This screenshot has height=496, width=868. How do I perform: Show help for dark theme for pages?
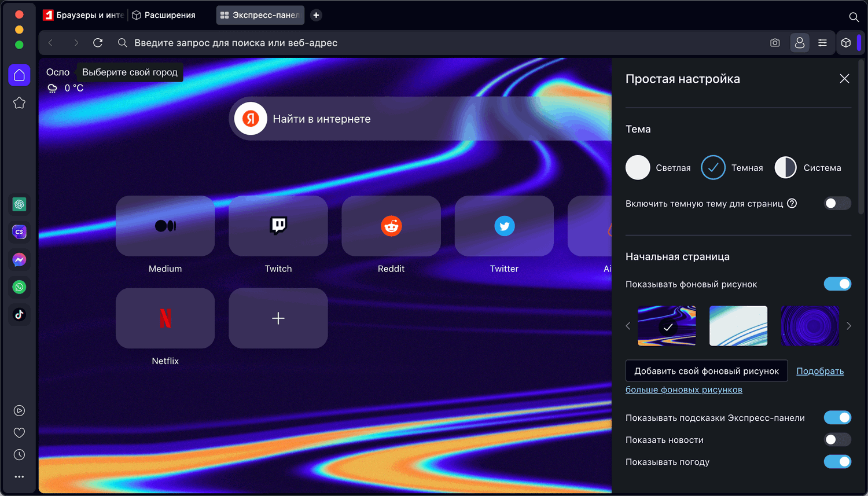pyautogui.click(x=792, y=203)
